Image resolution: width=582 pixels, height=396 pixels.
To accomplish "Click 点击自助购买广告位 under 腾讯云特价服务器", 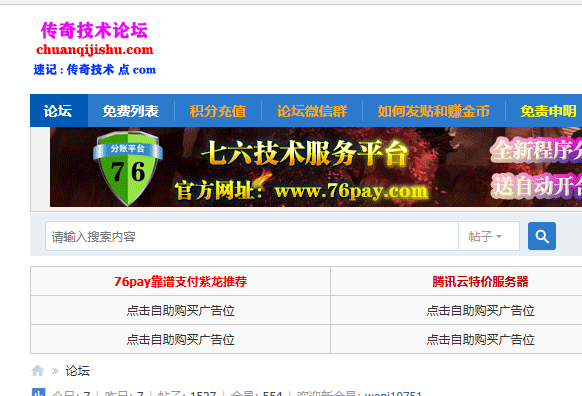I will click(480, 310).
